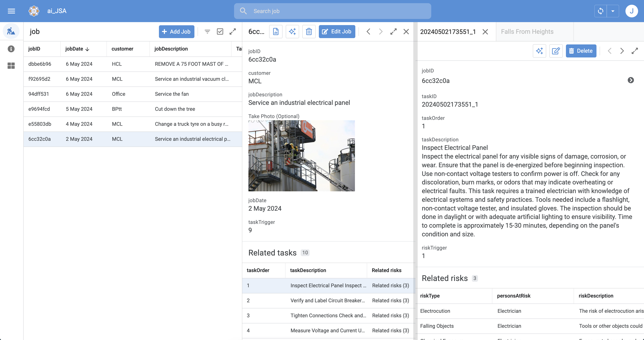
Task: Click the delete/trash icon on job toolbar
Action: point(308,32)
